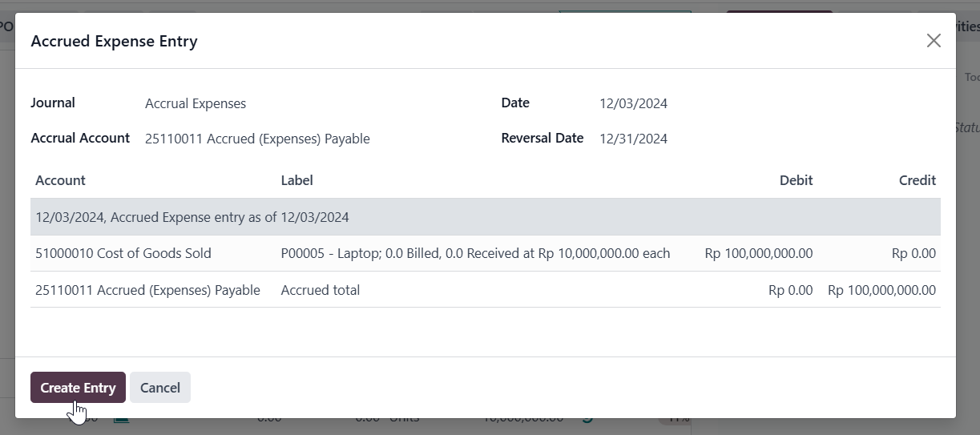Select the gray Accrued Expense entry section row
This screenshot has height=435, width=980.
tap(486, 217)
